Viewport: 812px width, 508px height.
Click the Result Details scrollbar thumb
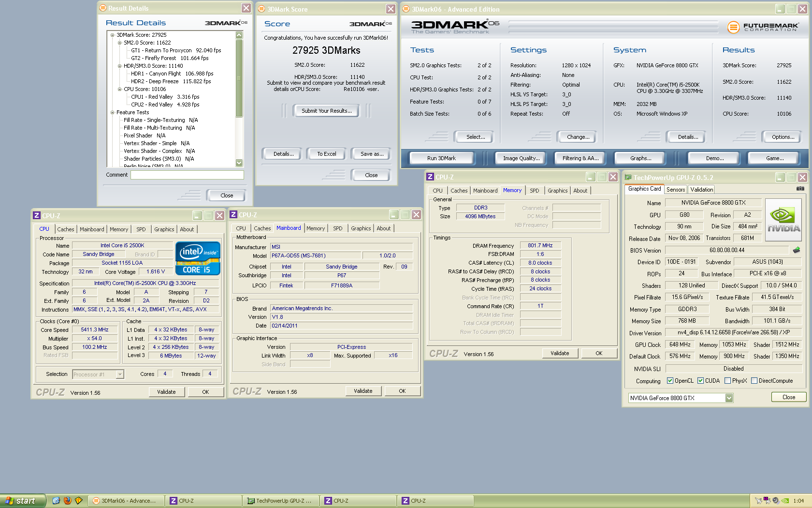point(239,78)
